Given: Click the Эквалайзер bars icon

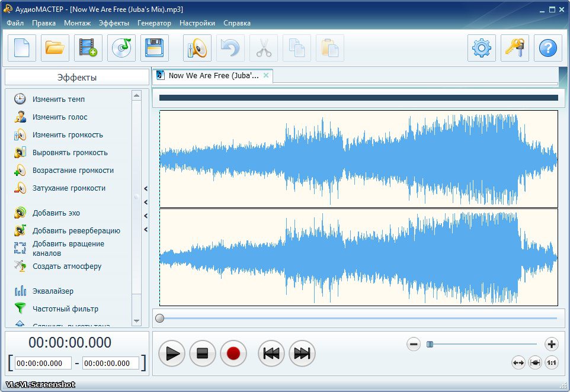Looking at the screenshot, I should coord(20,291).
